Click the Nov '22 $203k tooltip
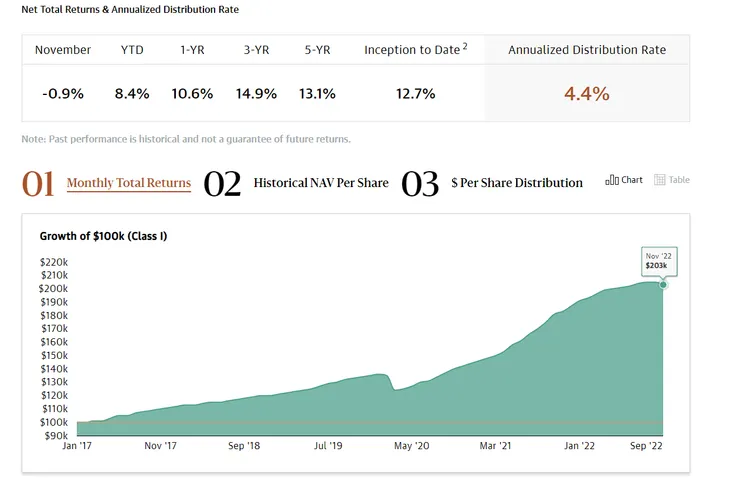740x479 pixels. click(659, 260)
